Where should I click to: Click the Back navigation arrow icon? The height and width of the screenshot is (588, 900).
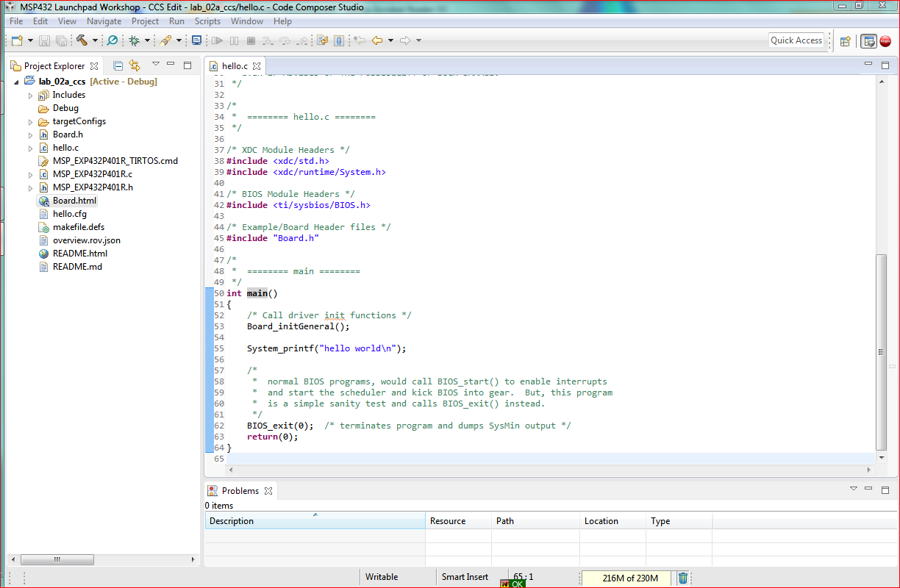(x=377, y=40)
